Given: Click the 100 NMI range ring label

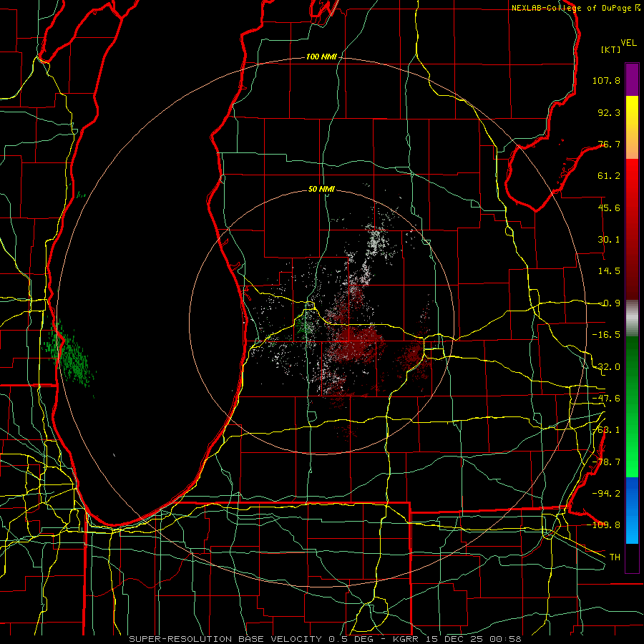Looking at the screenshot, I should point(321,57).
